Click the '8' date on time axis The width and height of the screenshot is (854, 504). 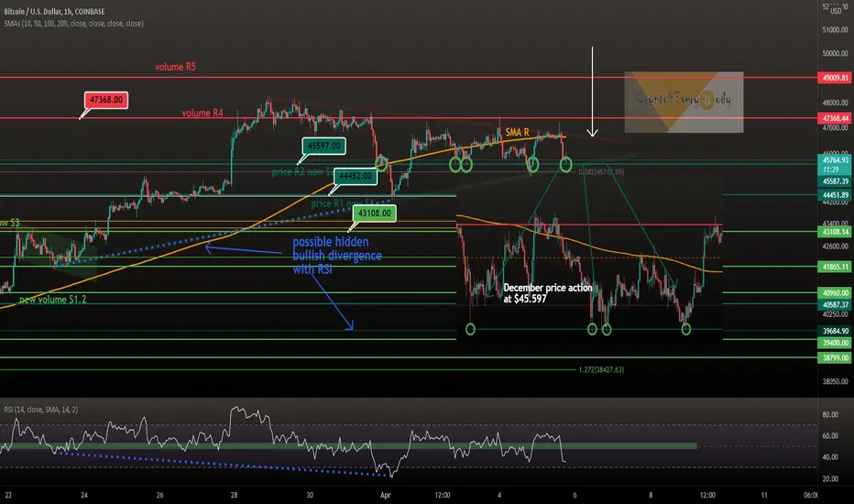(651, 495)
